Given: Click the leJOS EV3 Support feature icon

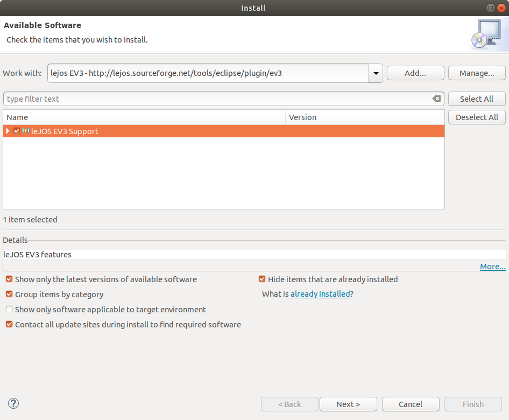Looking at the screenshot, I should click(26, 131).
